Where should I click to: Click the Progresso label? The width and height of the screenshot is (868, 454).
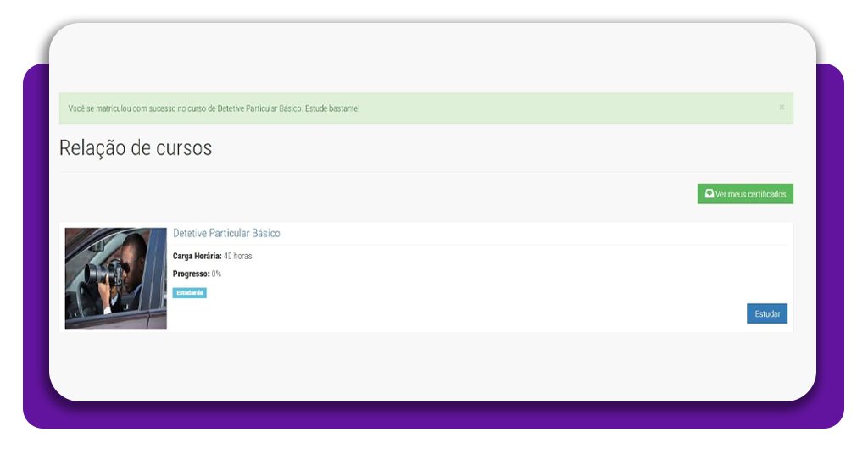tap(191, 274)
